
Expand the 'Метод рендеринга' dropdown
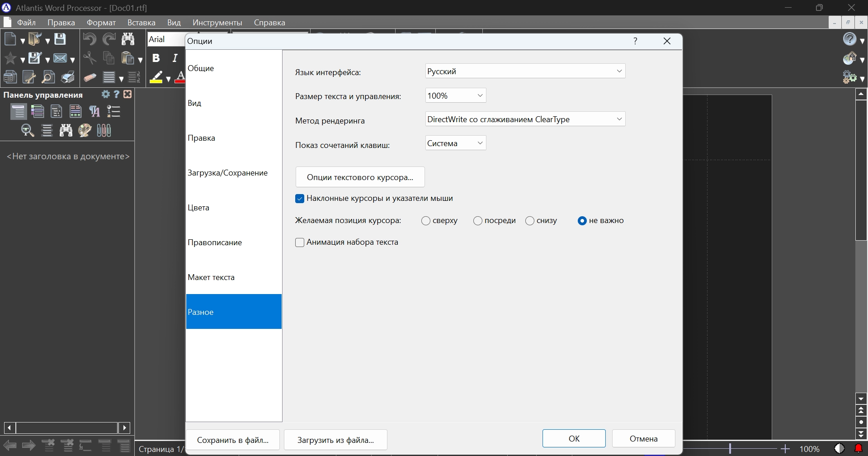pos(525,119)
